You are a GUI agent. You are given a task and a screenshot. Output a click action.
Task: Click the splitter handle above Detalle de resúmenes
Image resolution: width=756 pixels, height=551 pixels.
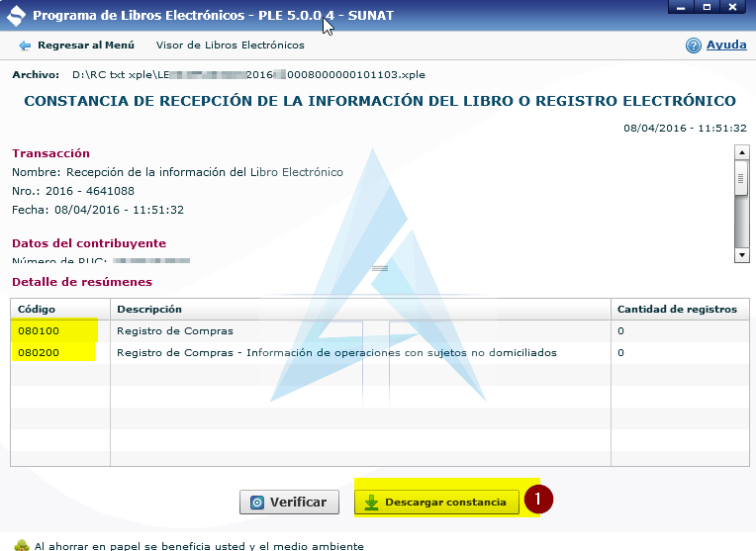[x=378, y=268]
